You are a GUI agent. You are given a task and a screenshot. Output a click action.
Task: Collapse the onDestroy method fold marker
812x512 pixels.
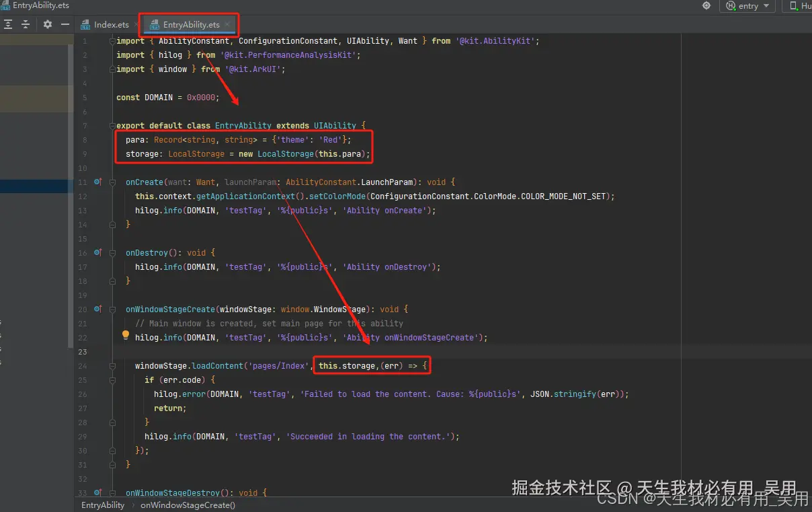112,252
